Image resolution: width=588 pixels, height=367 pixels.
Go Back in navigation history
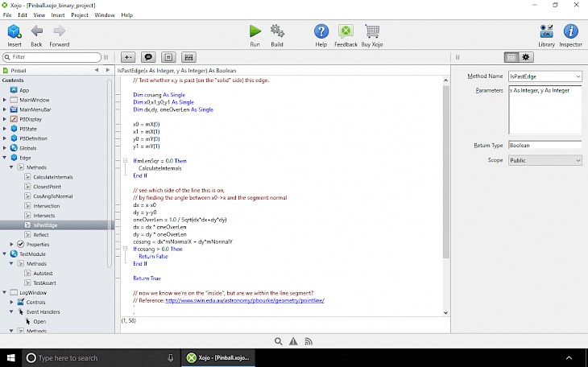tap(36, 35)
